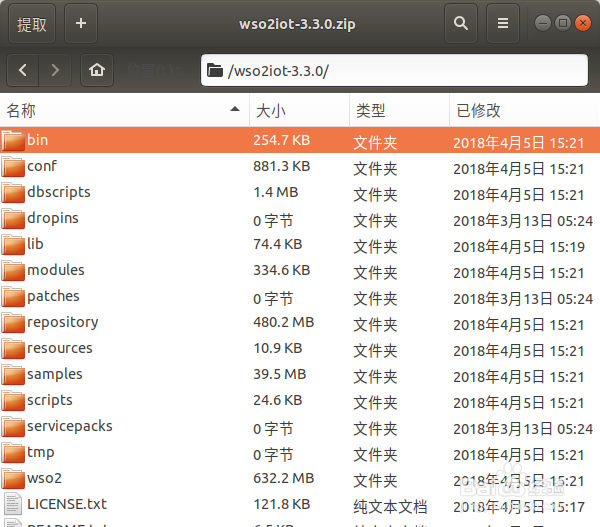
Task: Select the LICENSE.txt file icon
Action: [x=13, y=504]
